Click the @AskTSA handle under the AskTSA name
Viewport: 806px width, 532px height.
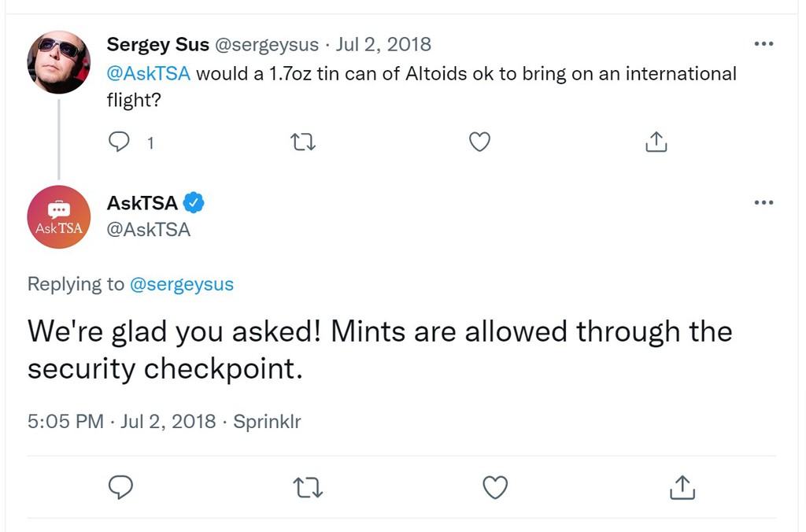pyautogui.click(x=149, y=229)
